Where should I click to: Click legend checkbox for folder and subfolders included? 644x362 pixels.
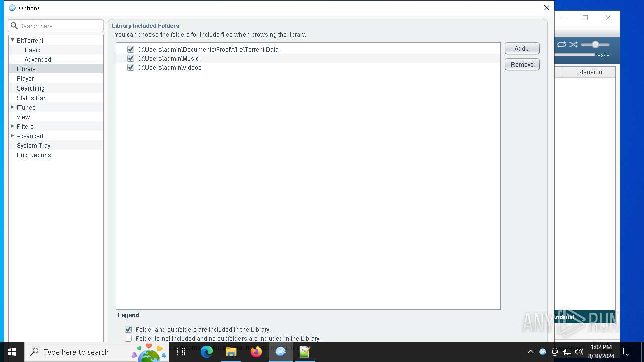(x=128, y=329)
